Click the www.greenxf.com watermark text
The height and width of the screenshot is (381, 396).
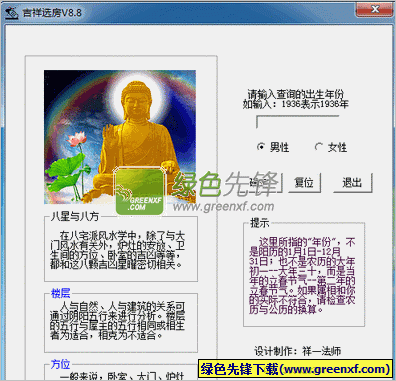(x=223, y=206)
